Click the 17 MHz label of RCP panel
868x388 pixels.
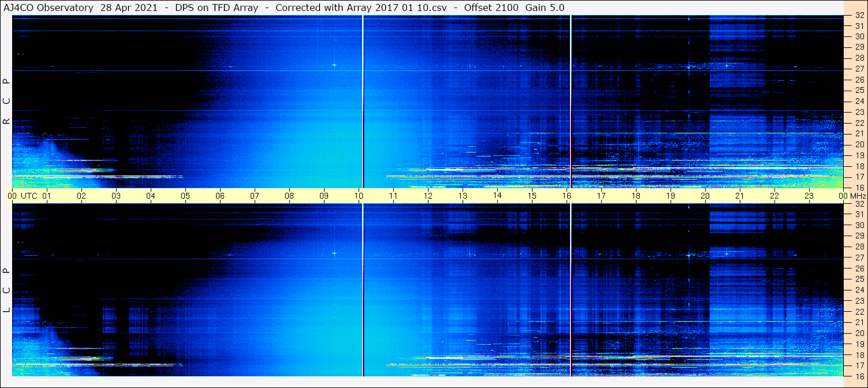tap(859, 177)
